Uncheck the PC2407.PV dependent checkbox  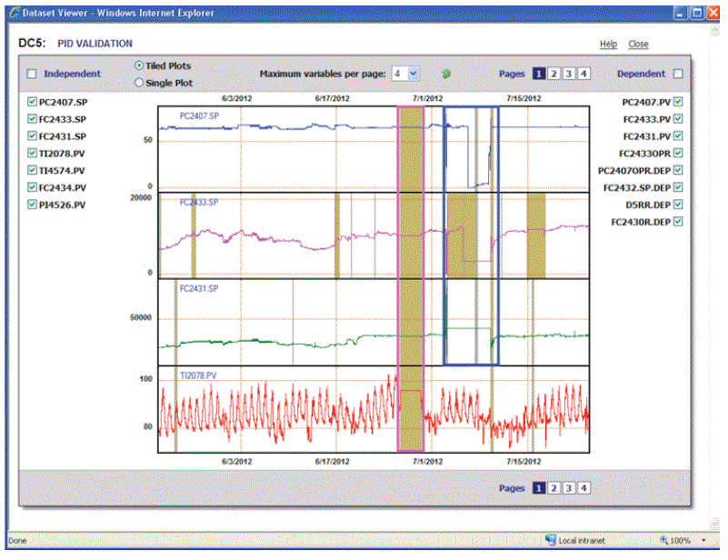tap(678, 102)
